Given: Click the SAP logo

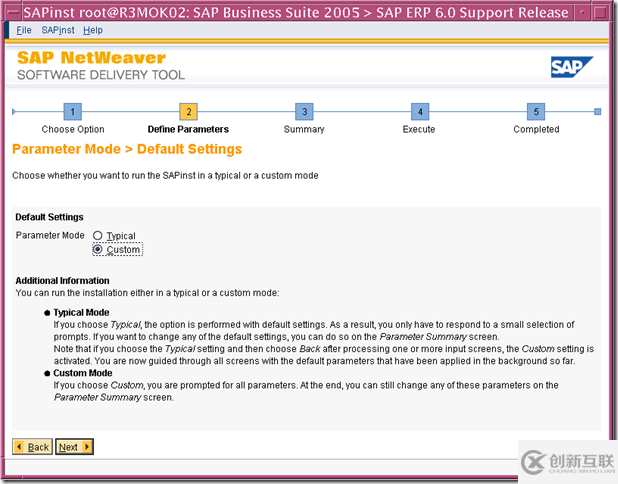Looking at the screenshot, I should pyautogui.click(x=571, y=67).
